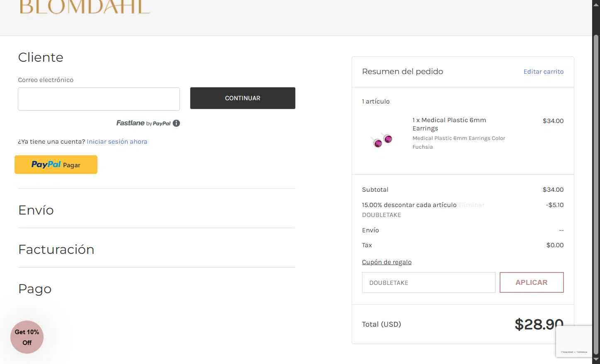
Task: Click the Correo electrónico email field
Action: [x=99, y=99]
